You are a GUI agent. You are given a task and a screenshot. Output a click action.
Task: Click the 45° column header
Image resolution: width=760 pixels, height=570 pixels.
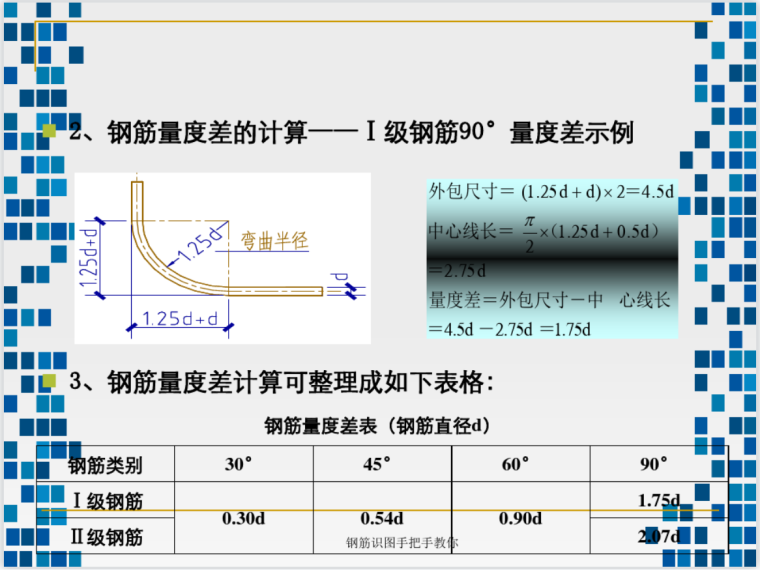tap(382, 465)
